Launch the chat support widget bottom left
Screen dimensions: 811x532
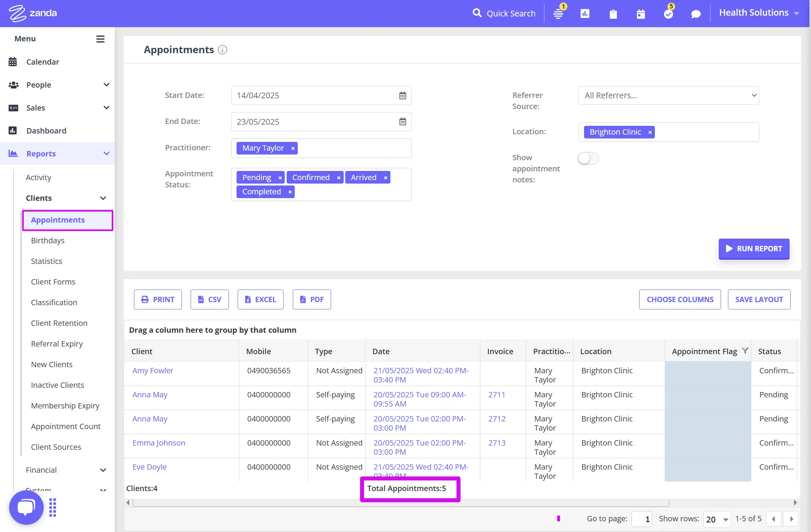[x=26, y=507]
